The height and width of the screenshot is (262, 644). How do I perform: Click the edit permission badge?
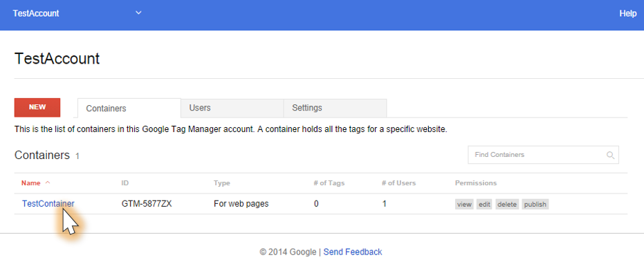coord(485,204)
